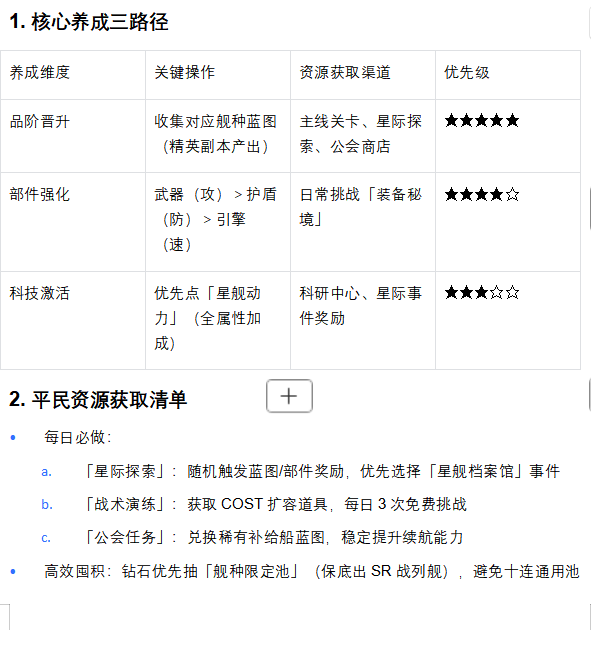Click table header cell "优先级"
This screenshot has height=651, width=591.
click(508, 75)
